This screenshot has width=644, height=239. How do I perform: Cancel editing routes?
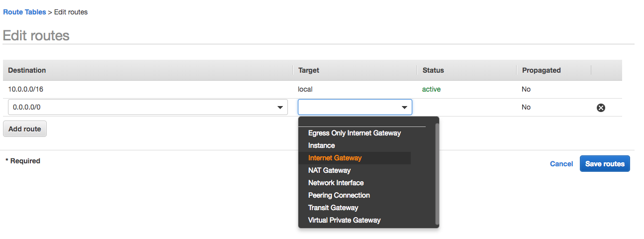pyautogui.click(x=561, y=164)
